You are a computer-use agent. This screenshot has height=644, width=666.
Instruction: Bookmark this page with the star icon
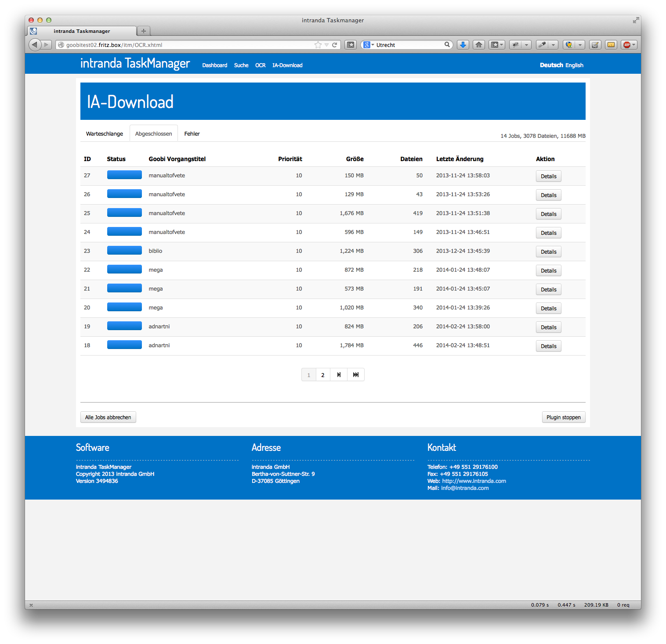tap(318, 45)
